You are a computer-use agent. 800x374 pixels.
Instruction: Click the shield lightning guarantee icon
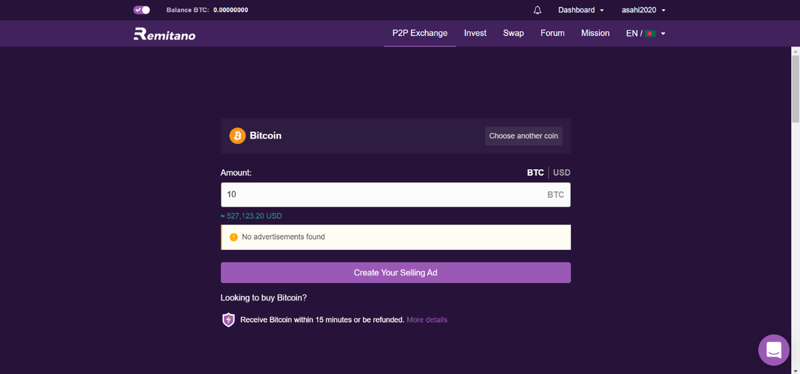click(229, 320)
